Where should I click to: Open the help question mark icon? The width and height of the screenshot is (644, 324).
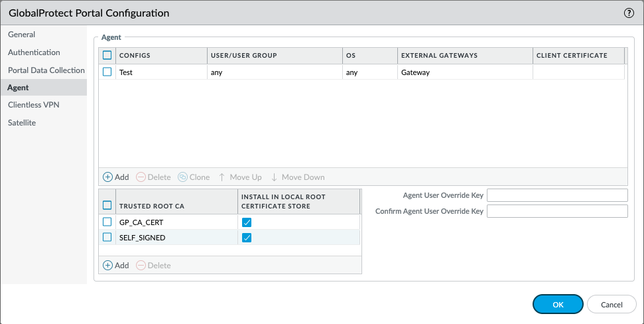[x=628, y=13]
